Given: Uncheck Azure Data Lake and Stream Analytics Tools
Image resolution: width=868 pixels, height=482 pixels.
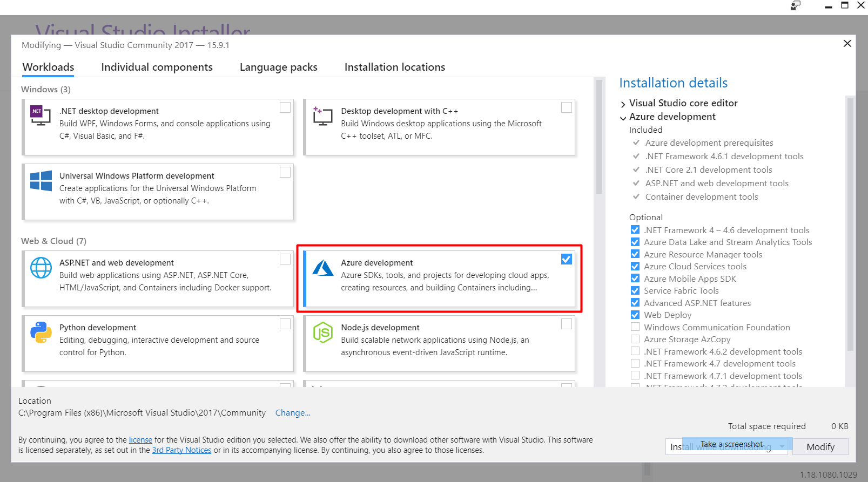Looking at the screenshot, I should tap(635, 242).
